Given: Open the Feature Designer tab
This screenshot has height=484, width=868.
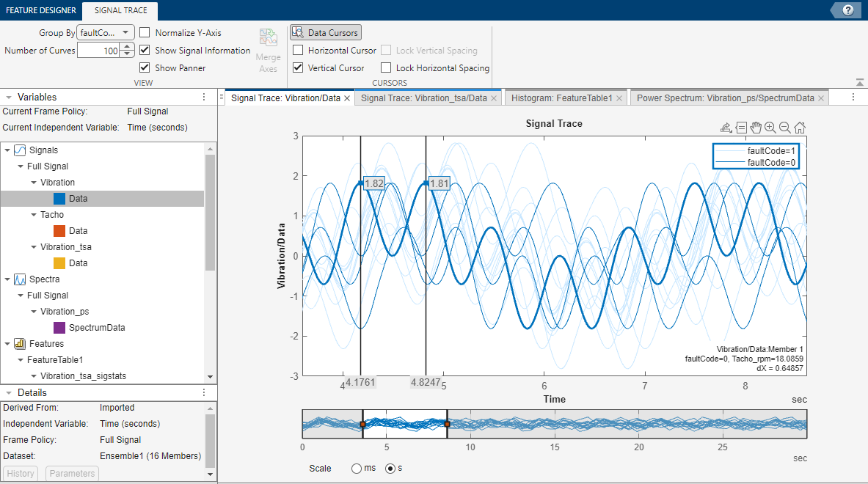Looking at the screenshot, I should [x=40, y=10].
